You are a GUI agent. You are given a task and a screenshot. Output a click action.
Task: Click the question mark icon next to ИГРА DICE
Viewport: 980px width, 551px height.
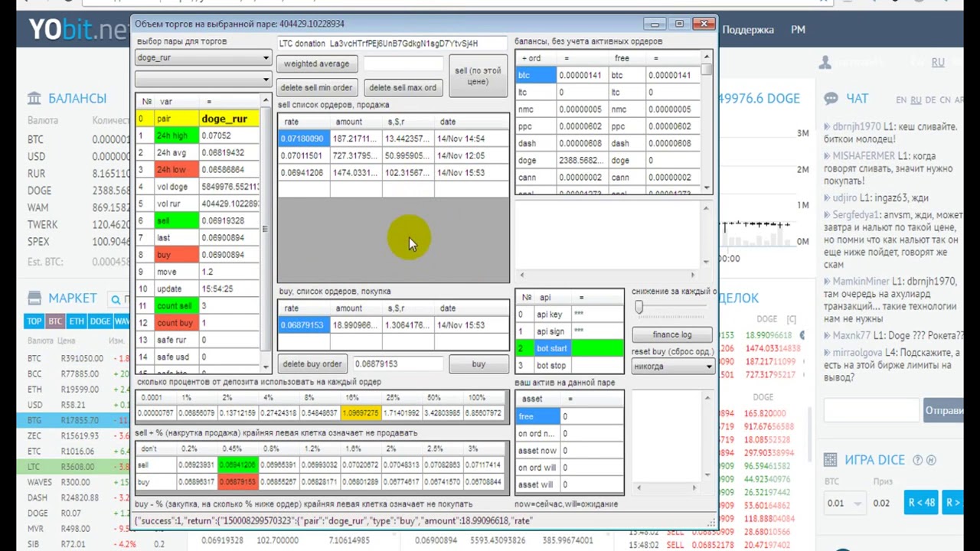tap(917, 460)
